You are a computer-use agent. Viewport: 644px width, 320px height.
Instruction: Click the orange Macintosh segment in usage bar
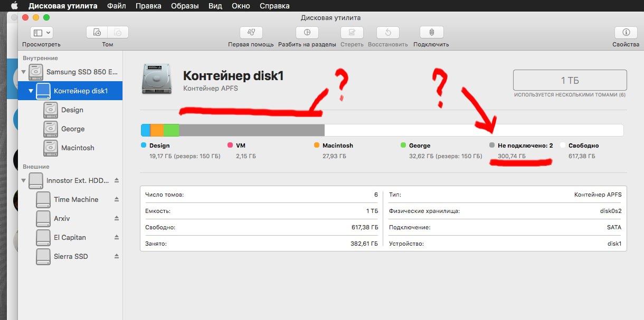point(157,130)
